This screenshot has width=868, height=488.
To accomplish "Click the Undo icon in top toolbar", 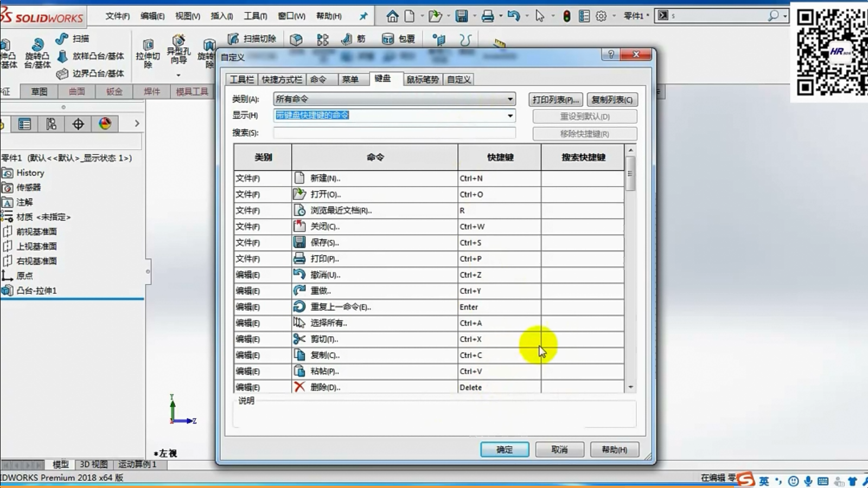I will pos(513,16).
